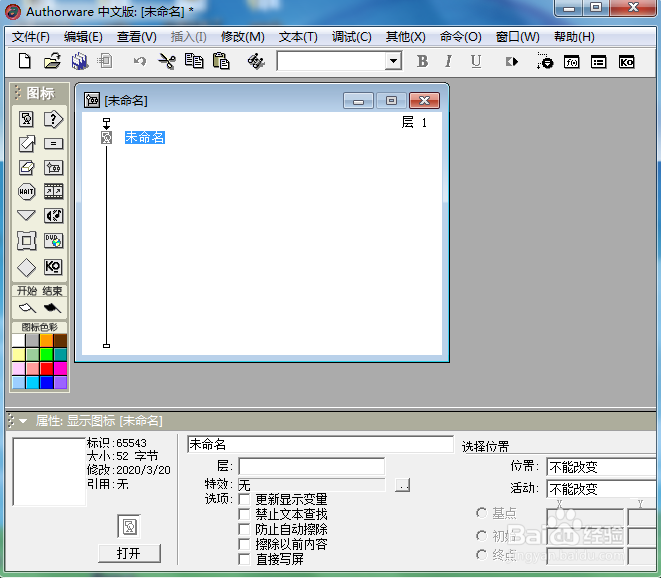Select the Motion icon in icon palette
The width and height of the screenshot is (661, 578).
pos(26,143)
